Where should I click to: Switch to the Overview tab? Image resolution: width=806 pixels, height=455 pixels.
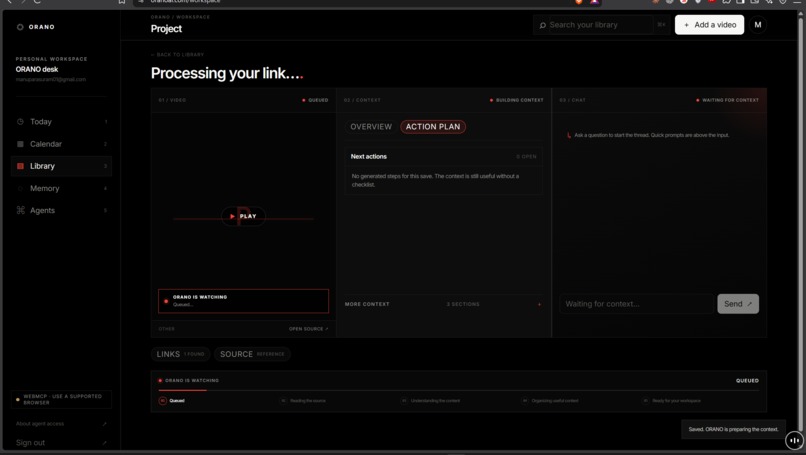(x=371, y=127)
